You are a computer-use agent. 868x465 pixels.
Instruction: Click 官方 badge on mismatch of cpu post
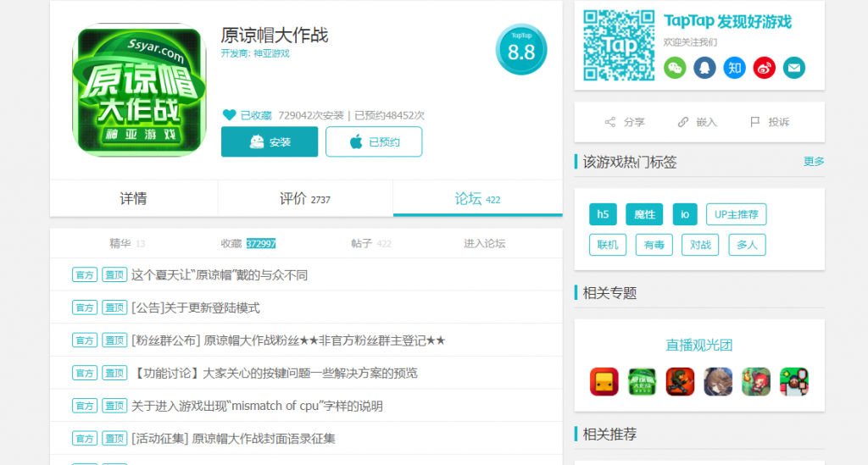pos(85,406)
